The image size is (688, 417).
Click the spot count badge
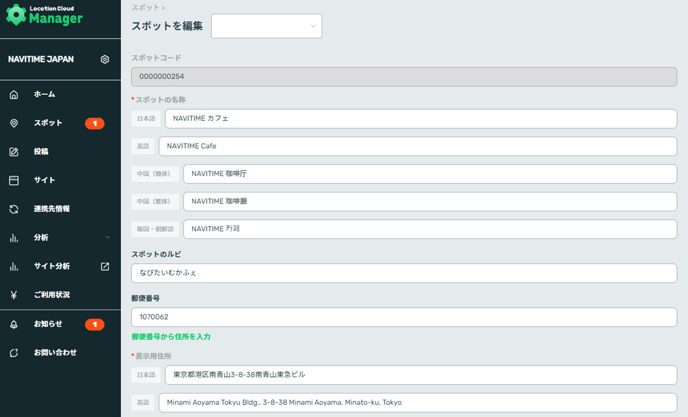[x=95, y=123]
